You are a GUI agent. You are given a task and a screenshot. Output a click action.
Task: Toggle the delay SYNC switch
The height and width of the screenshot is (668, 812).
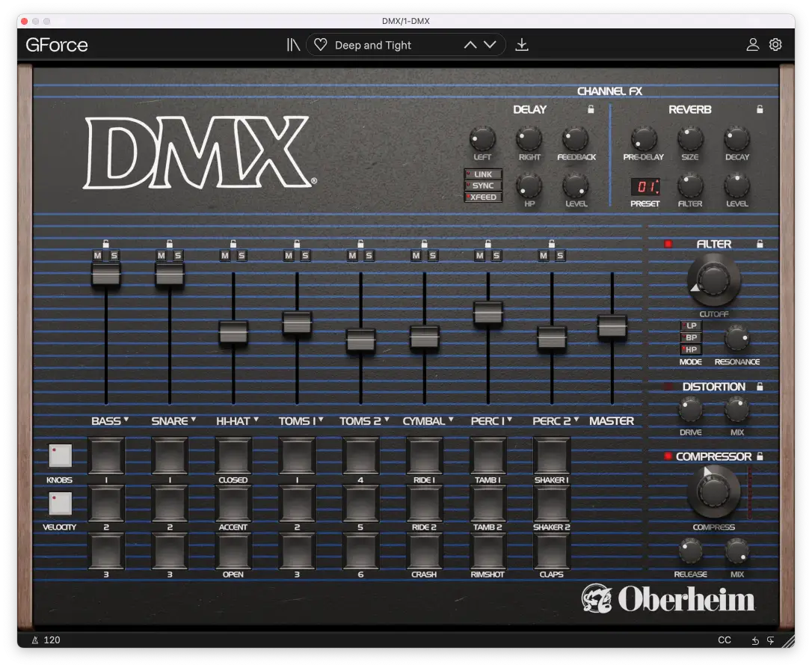[x=483, y=186]
